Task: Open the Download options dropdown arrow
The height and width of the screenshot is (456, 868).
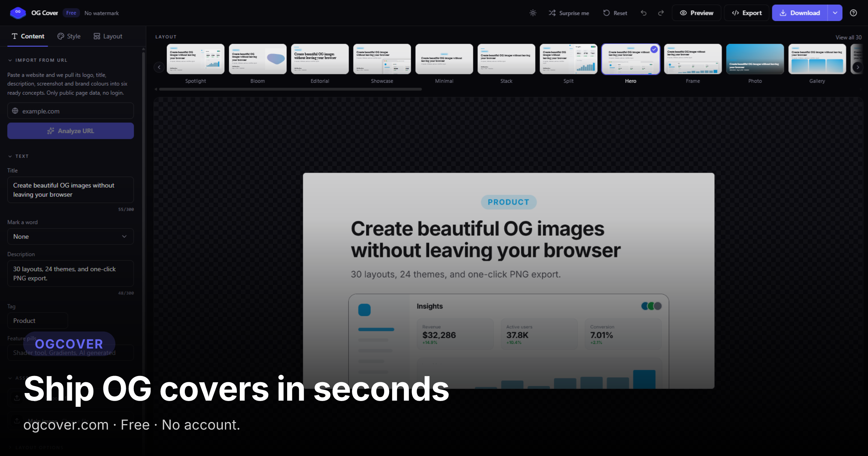Action: [x=835, y=13]
